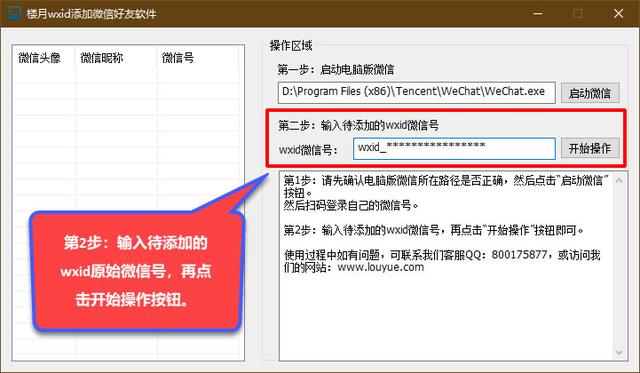
Task: Click the app icon in the title bar
Action: (13, 13)
